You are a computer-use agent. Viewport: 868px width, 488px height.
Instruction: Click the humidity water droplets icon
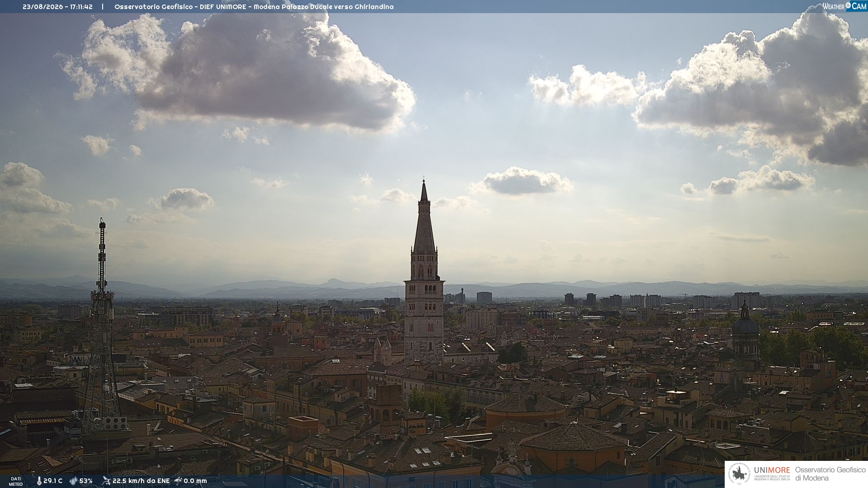tap(73, 481)
